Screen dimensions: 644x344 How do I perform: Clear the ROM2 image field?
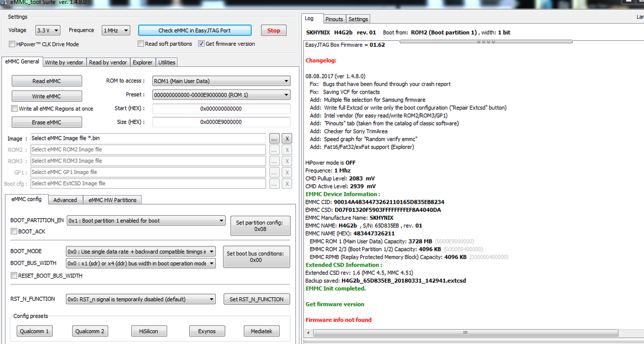tap(286, 150)
